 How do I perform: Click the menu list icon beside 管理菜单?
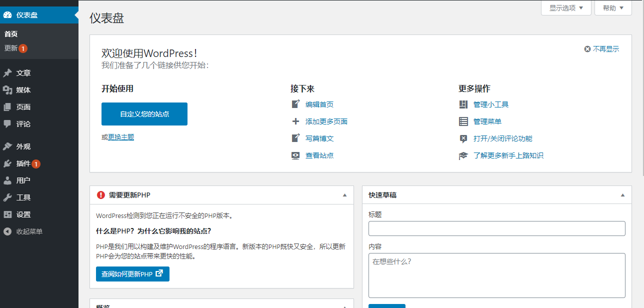click(x=463, y=121)
